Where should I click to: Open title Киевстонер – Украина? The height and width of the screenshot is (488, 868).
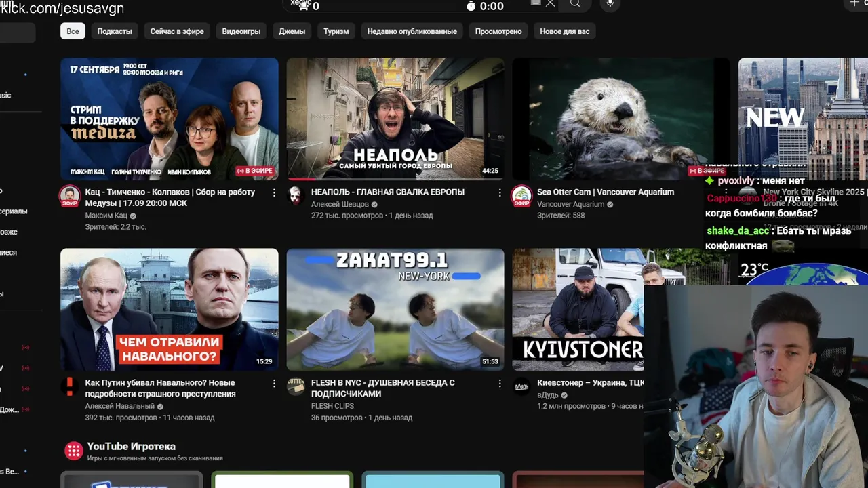591,383
